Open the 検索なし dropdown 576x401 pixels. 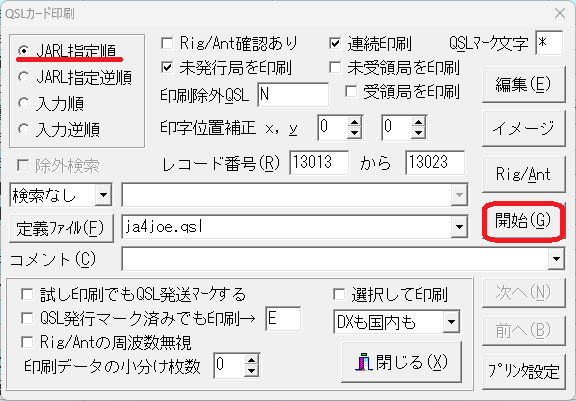pyautogui.click(x=103, y=195)
